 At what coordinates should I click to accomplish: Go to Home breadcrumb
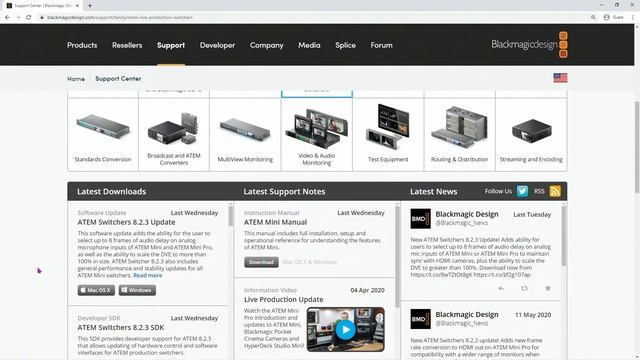click(x=76, y=79)
